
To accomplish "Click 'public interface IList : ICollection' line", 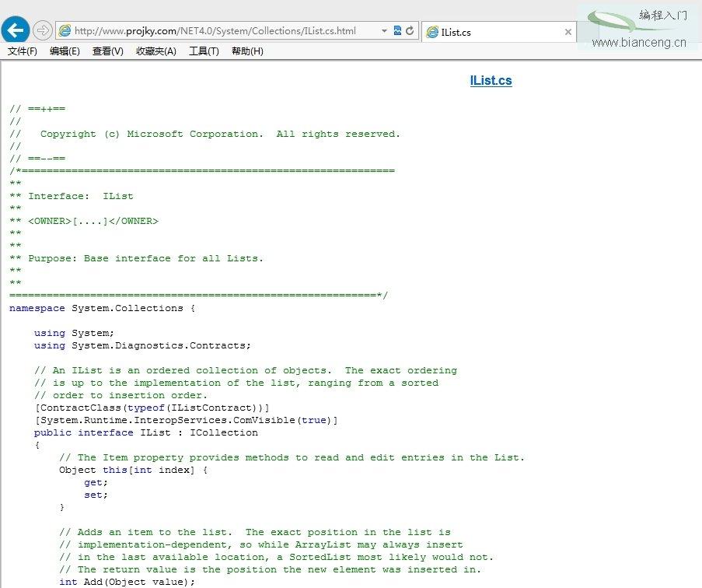I will [x=146, y=432].
